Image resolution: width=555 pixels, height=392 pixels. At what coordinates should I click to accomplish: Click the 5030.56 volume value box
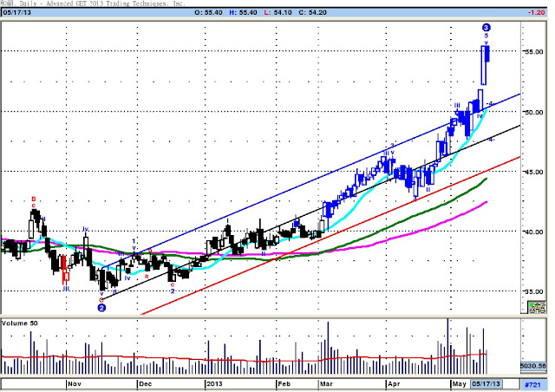pyautogui.click(x=533, y=366)
